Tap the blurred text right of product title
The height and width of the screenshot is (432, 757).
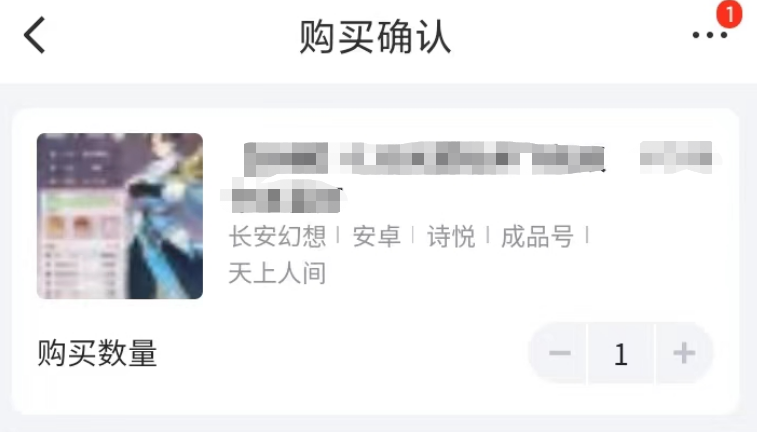(x=676, y=157)
